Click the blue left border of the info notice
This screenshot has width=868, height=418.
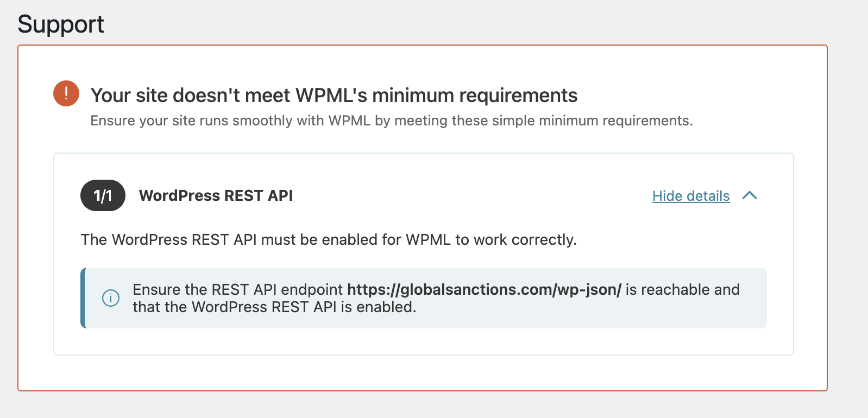pyautogui.click(x=83, y=298)
